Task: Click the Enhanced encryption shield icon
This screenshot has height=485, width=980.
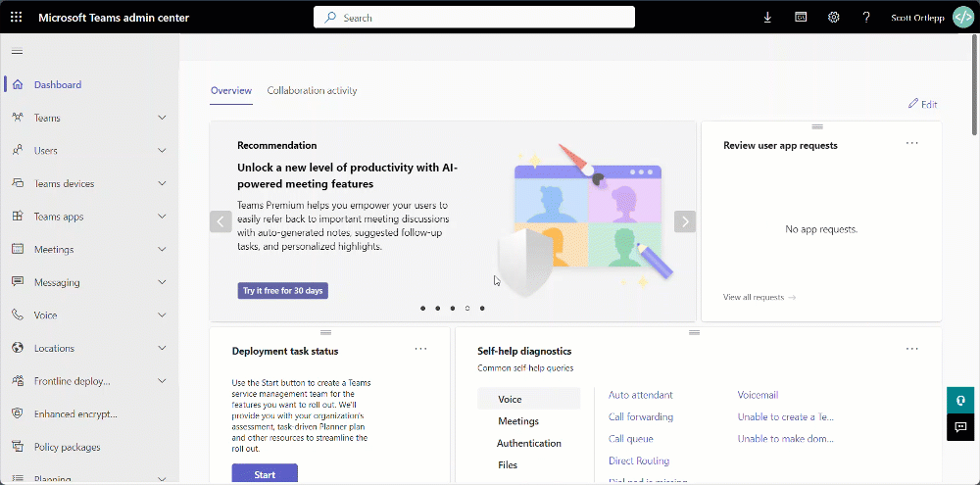Action: [x=18, y=413]
